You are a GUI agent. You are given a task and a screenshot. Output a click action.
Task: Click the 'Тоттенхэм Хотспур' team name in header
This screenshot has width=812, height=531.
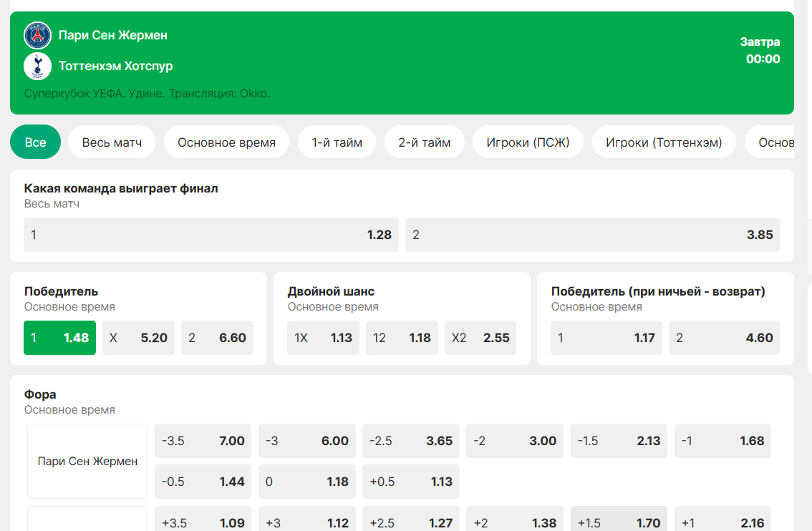pos(115,67)
